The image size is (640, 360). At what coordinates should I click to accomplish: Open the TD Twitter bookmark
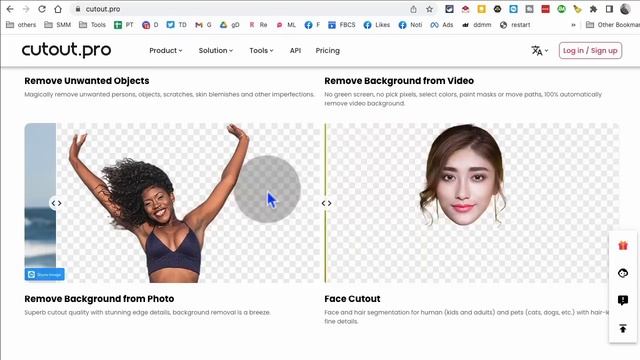coord(176,25)
